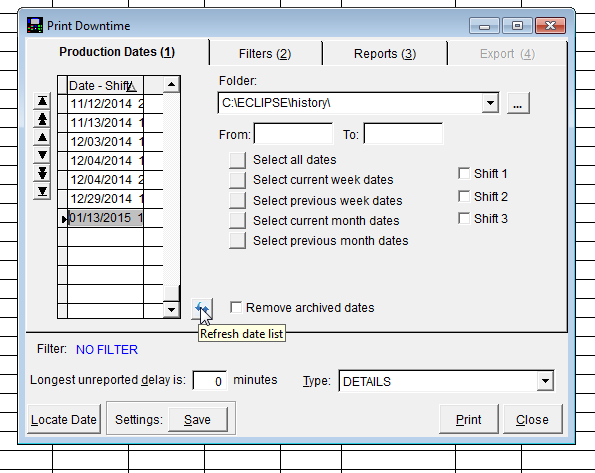Toggle the Select all dates button
Viewport: 595px width, 473px height.
[x=238, y=160]
